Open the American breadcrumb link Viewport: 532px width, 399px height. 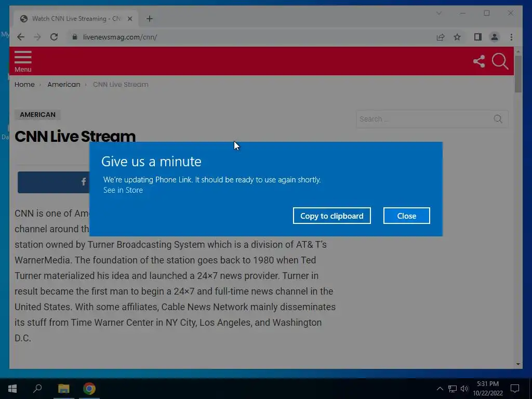[64, 85]
